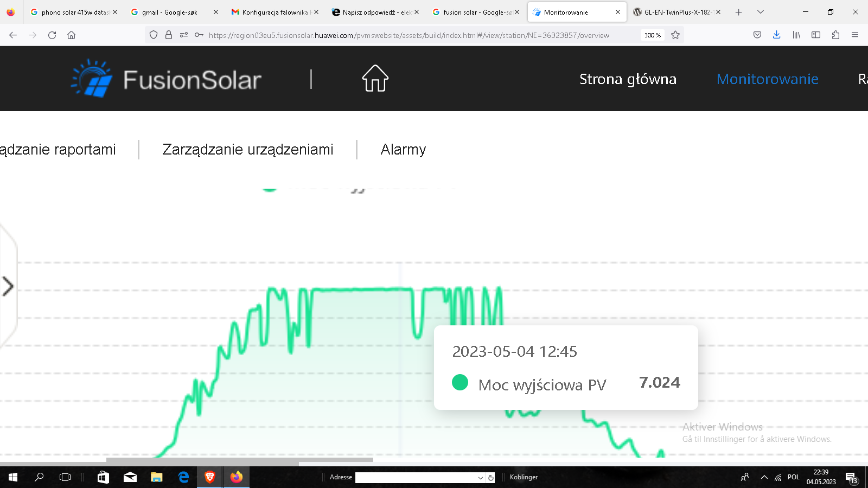Click the horizontal page scrollbar
This screenshot has height=488, width=868.
coord(240,460)
